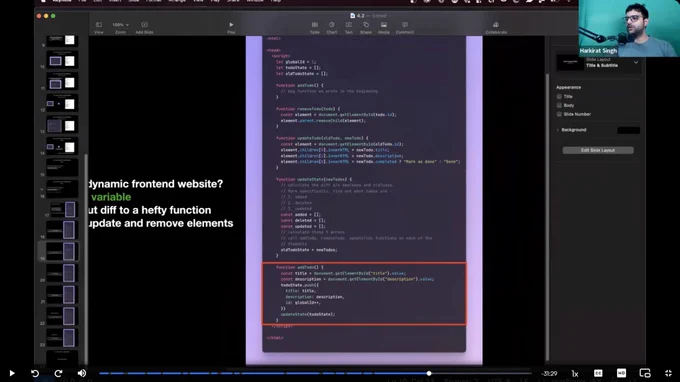Click the Edit Slide Layout button
This screenshot has height=382, width=680.
pos(598,150)
